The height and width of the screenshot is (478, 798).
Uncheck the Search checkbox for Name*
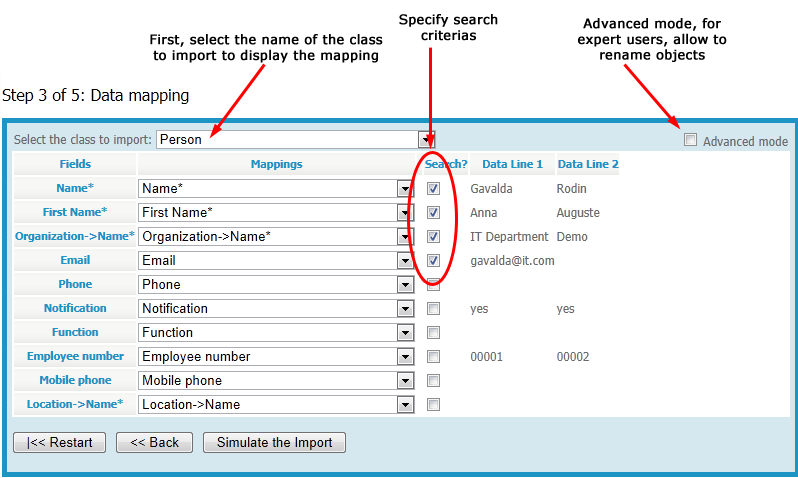[433, 188]
